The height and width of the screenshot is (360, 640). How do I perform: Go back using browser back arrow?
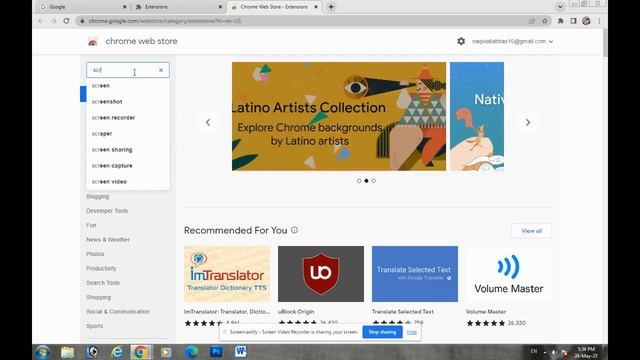click(41, 21)
